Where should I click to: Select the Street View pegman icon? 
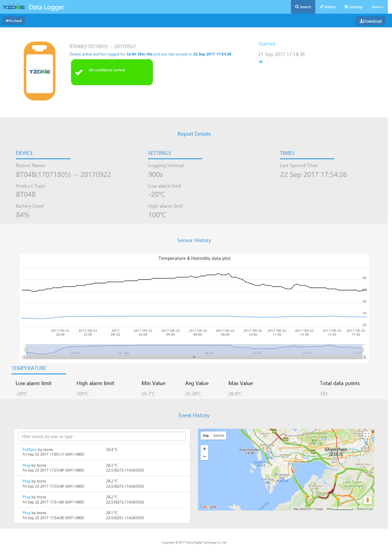point(367,500)
